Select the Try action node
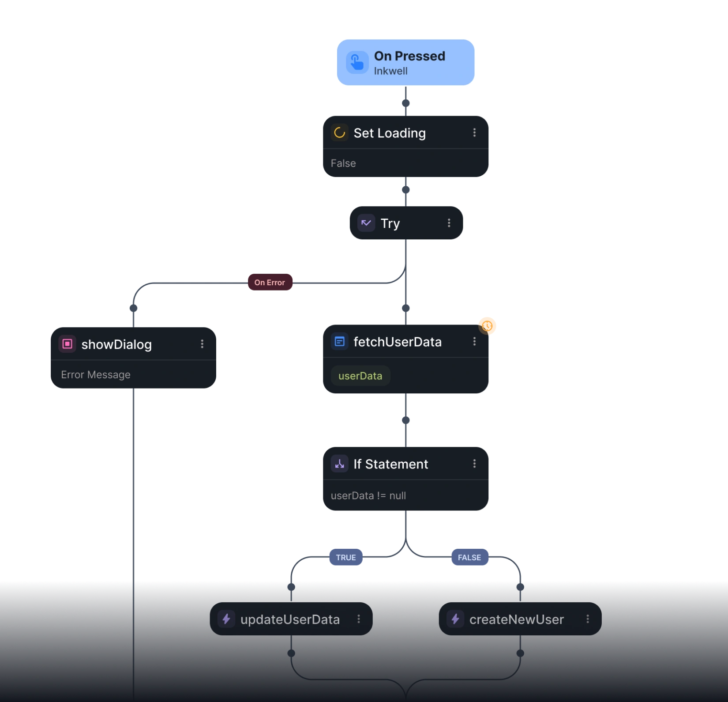 (x=406, y=223)
